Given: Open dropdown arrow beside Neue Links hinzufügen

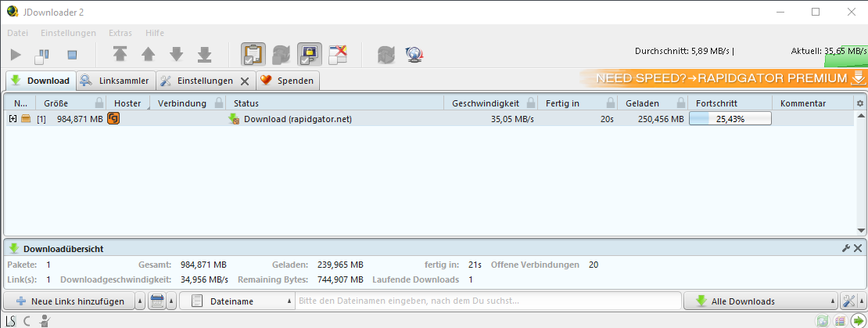Looking at the screenshot, I should point(140,301).
